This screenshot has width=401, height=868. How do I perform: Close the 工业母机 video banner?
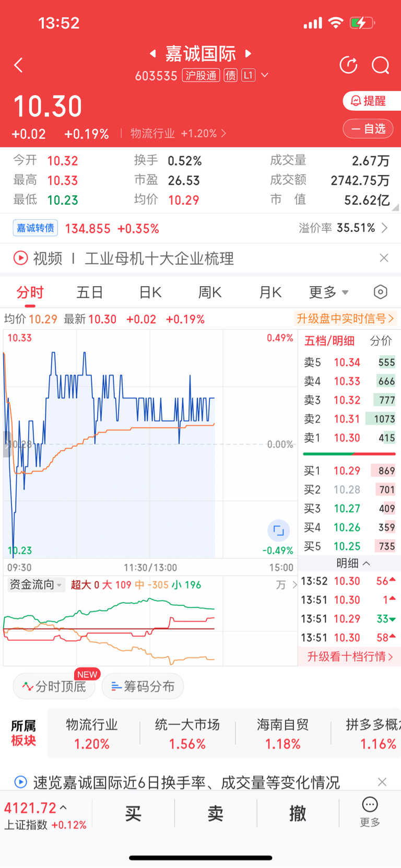tap(384, 258)
